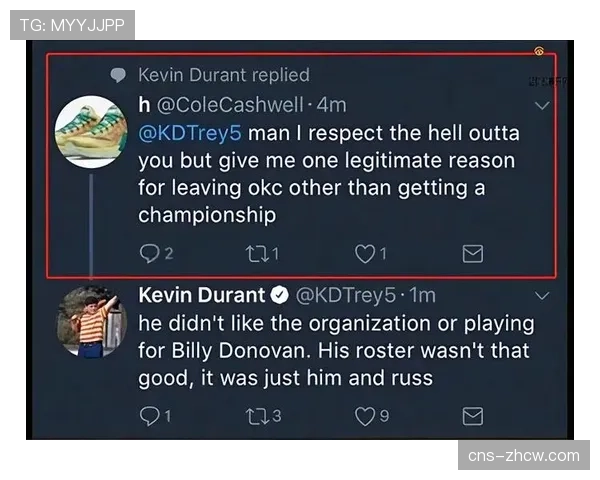Like Kevin Durant's tweet
600x480 pixels.
tap(364, 415)
